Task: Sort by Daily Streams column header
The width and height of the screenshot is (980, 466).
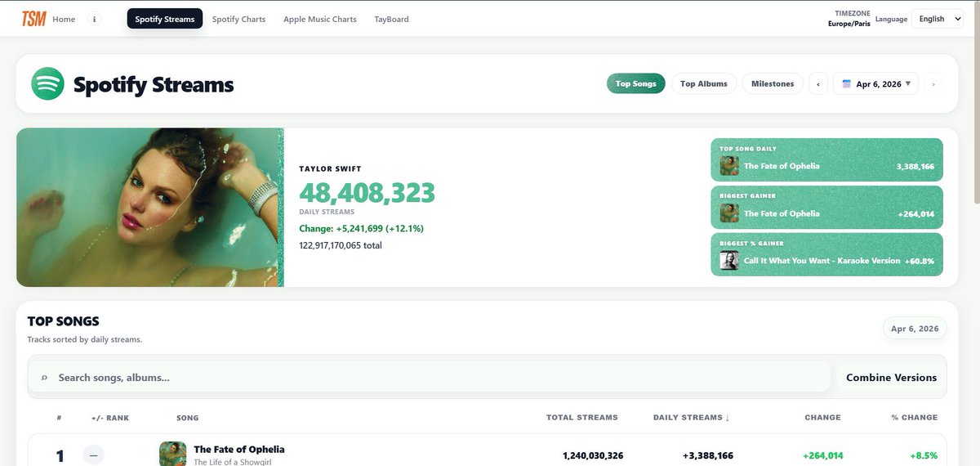Action: pos(691,417)
